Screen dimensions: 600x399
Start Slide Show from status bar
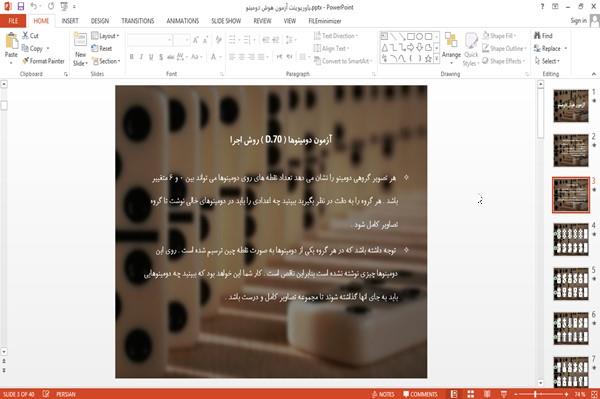pos(504,394)
